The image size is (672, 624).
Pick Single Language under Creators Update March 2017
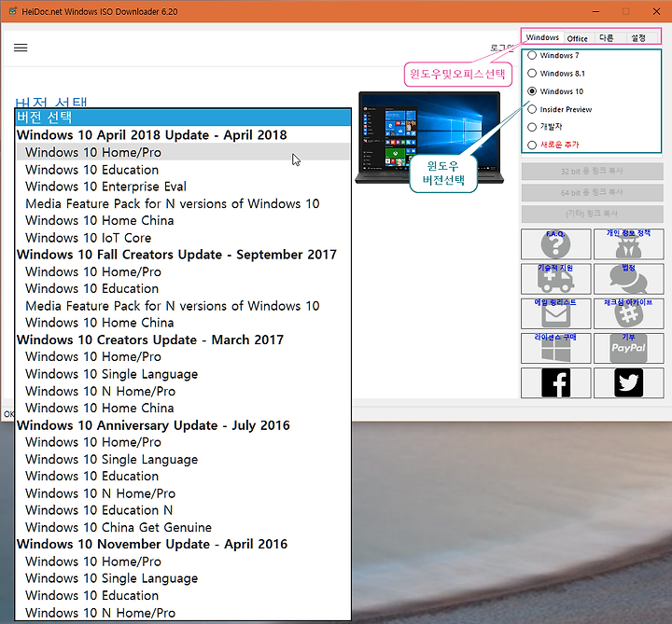[x=183, y=374]
